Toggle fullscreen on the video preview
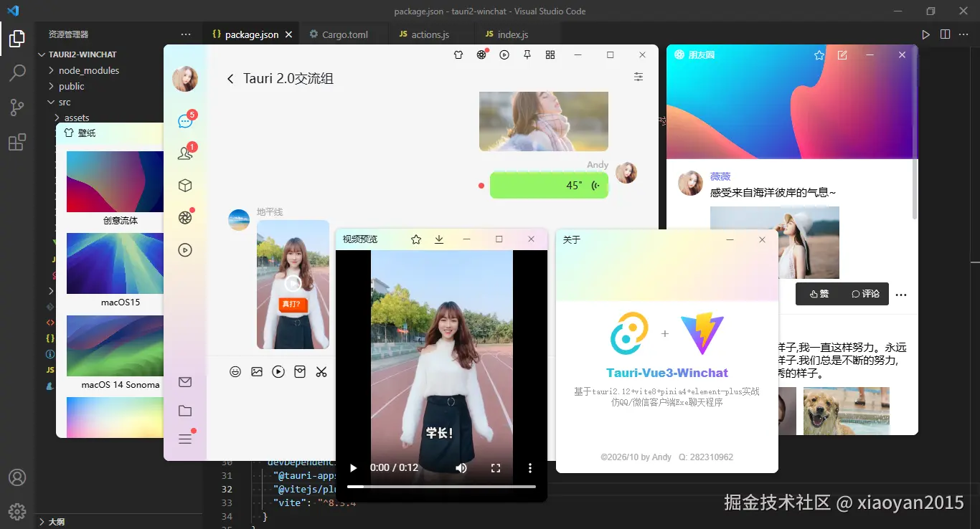Screen dimensions: 980x529 click(496, 468)
